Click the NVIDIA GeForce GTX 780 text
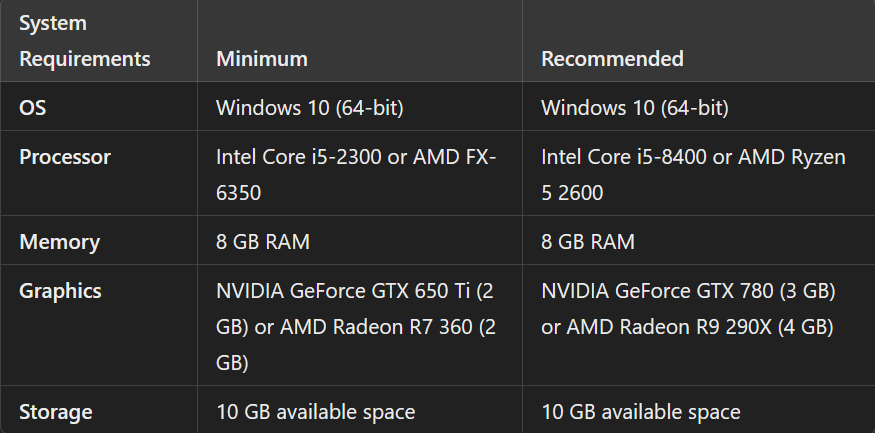This screenshot has width=875, height=433. 667,291
